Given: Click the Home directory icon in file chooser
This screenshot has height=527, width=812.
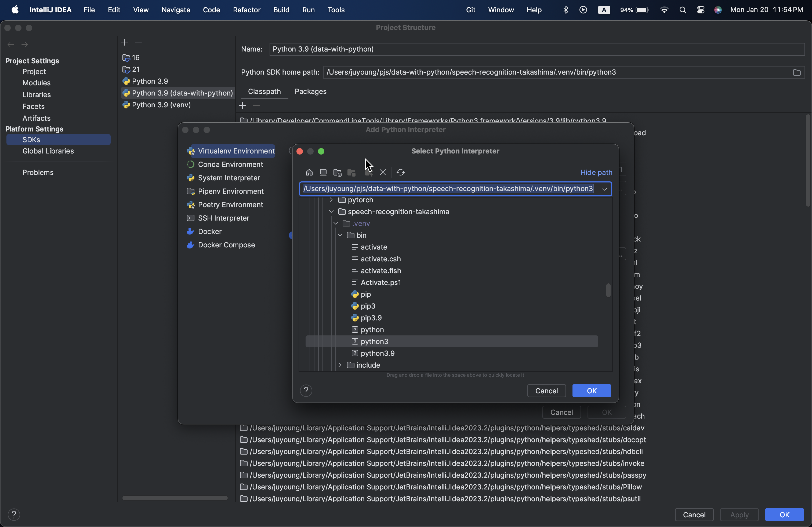Looking at the screenshot, I should [x=309, y=173].
